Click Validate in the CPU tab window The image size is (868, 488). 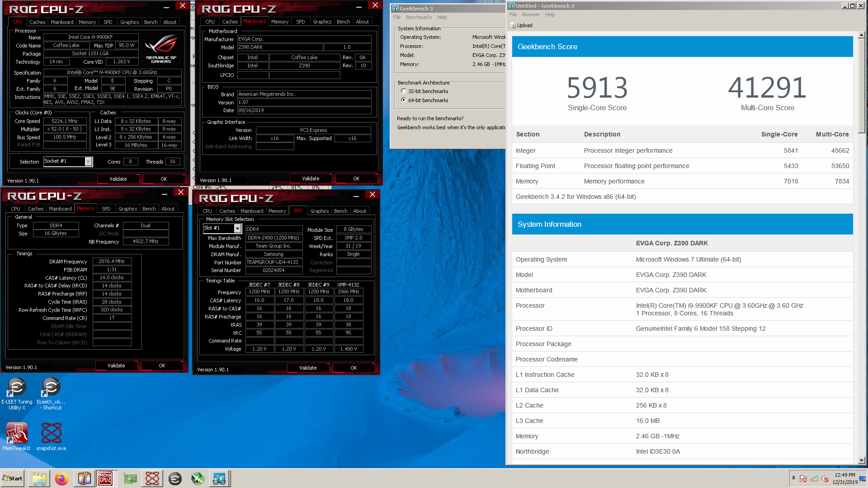tap(118, 179)
